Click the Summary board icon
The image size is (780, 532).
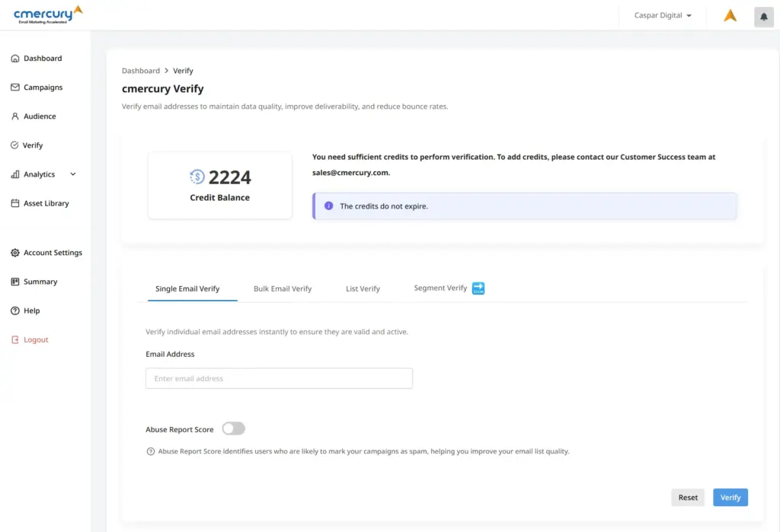point(15,282)
